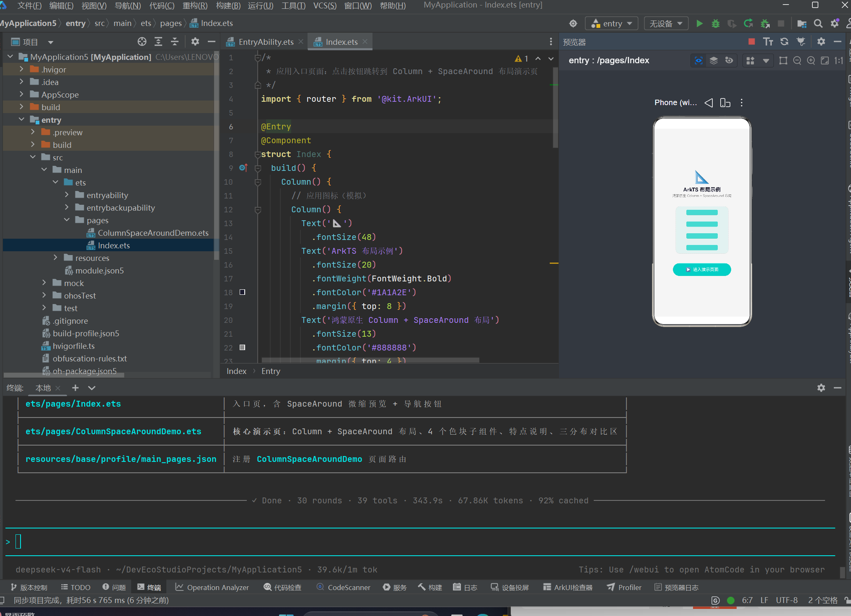Reset preview to 1:1 scale
This screenshot has height=616, width=851.
coord(838,60)
